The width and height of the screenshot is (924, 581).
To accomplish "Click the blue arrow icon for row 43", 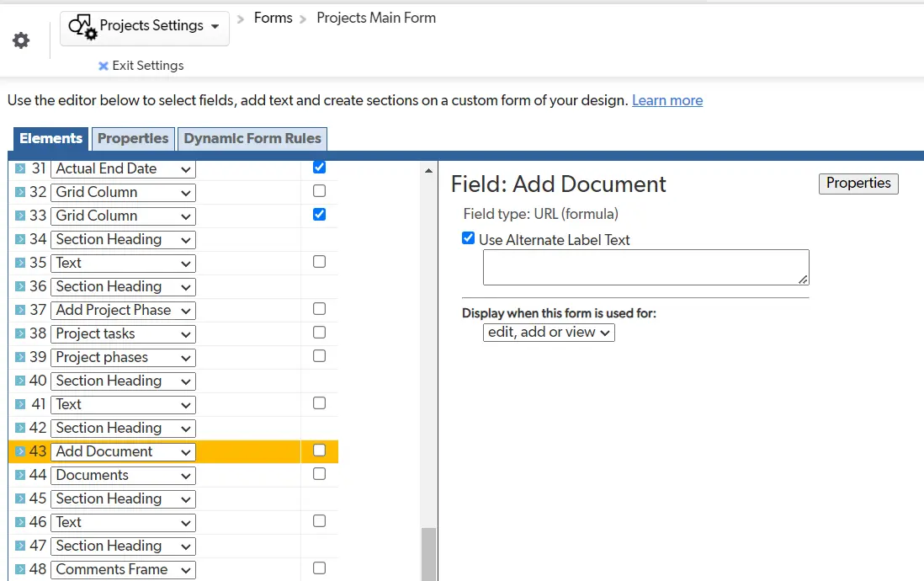I will pos(20,452).
